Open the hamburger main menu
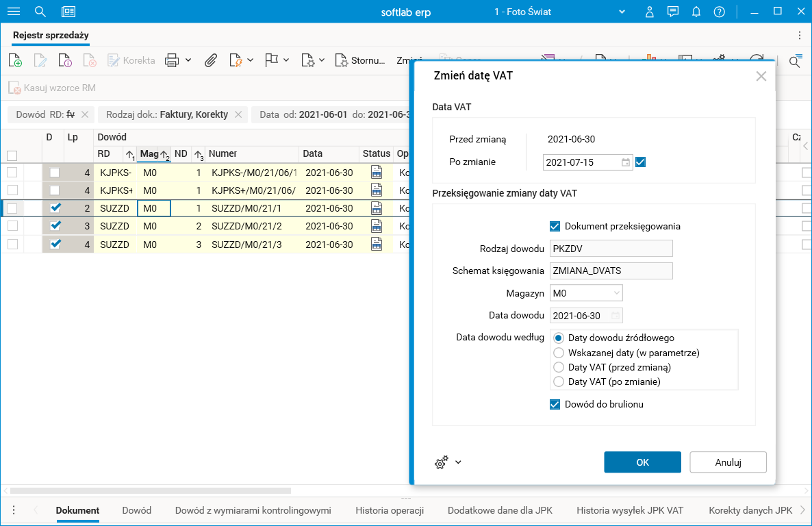Viewport: 812px width, 526px height. point(14,12)
